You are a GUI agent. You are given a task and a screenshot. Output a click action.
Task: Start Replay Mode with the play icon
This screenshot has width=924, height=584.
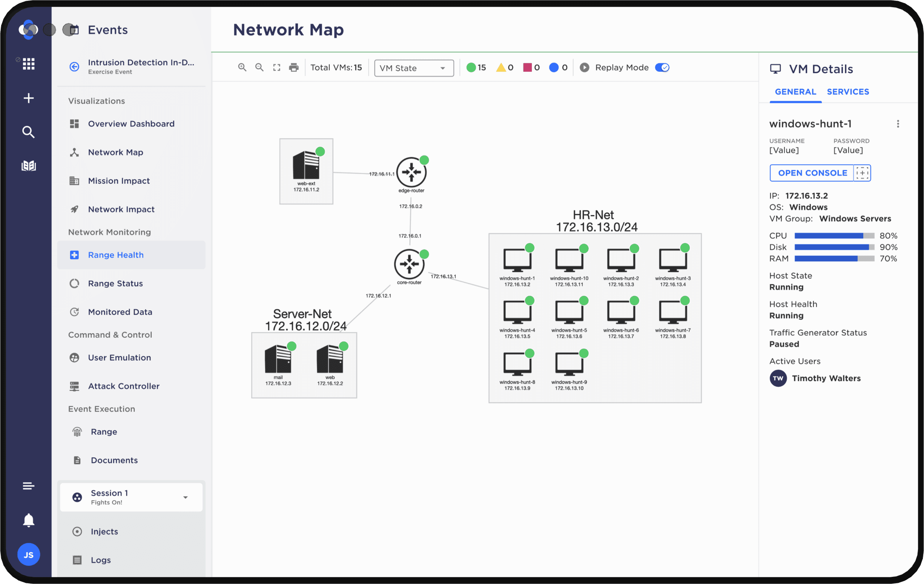(x=585, y=68)
